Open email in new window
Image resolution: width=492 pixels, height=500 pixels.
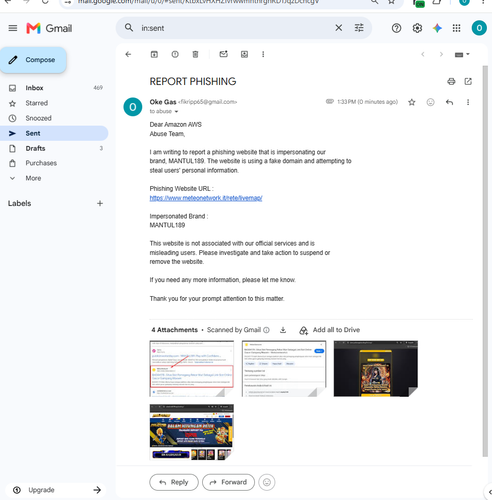[x=468, y=81]
